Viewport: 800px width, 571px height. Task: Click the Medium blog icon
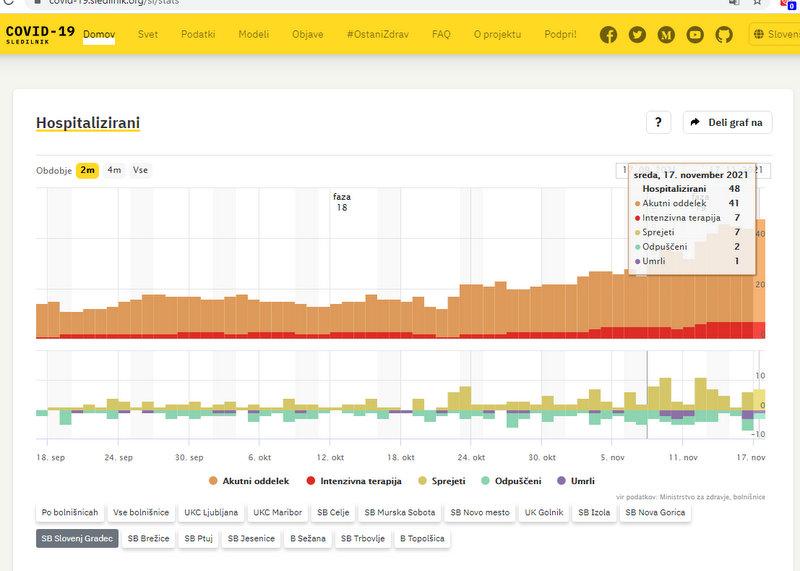tap(666, 35)
